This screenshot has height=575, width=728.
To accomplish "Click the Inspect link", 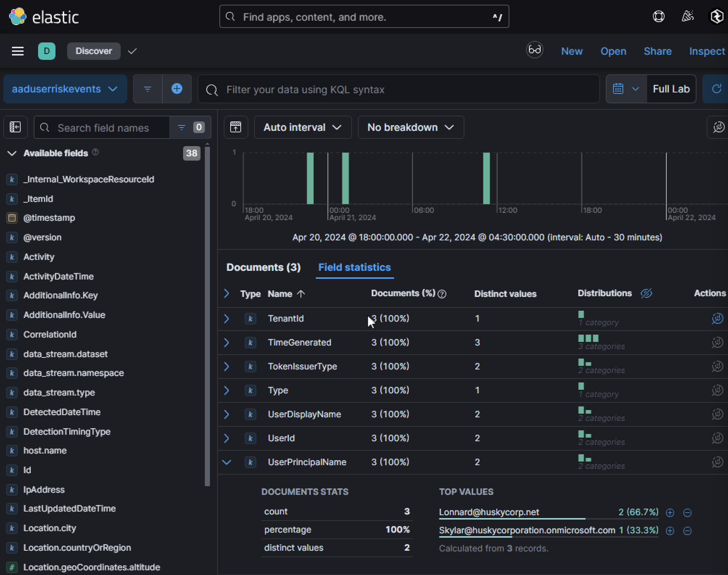I will coord(707,51).
